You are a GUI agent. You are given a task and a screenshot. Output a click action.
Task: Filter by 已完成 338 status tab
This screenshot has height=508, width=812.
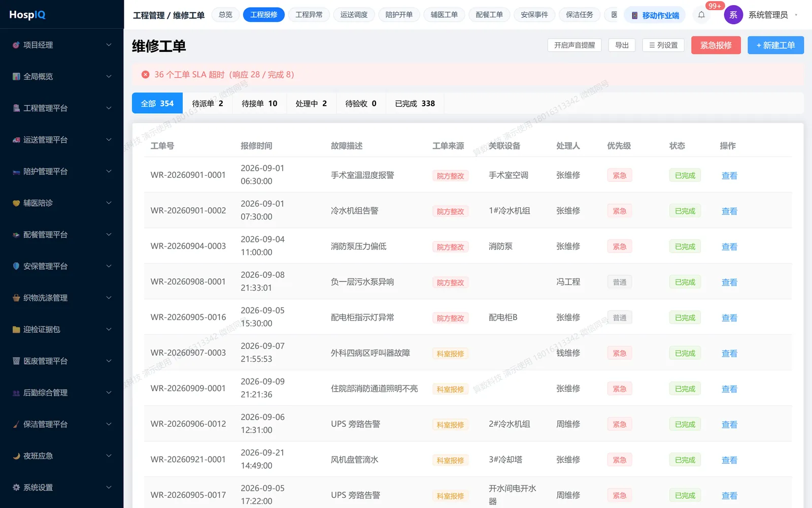pyautogui.click(x=415, y=103)
